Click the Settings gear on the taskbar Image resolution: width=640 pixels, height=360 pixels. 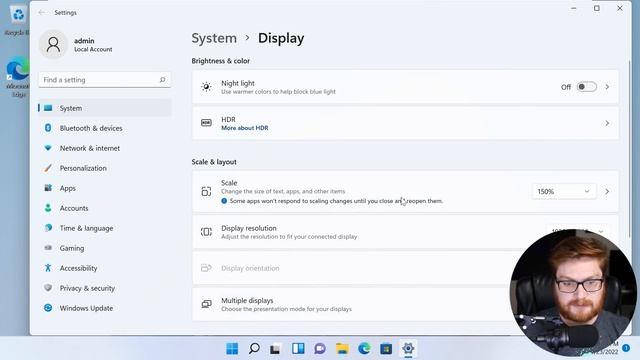(408, 349)
